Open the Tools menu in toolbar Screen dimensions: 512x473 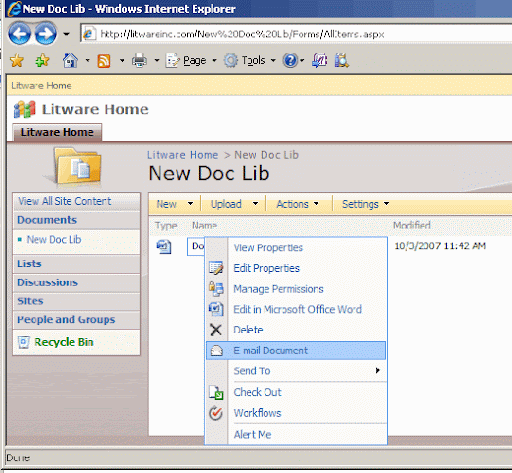click(250, 61)
